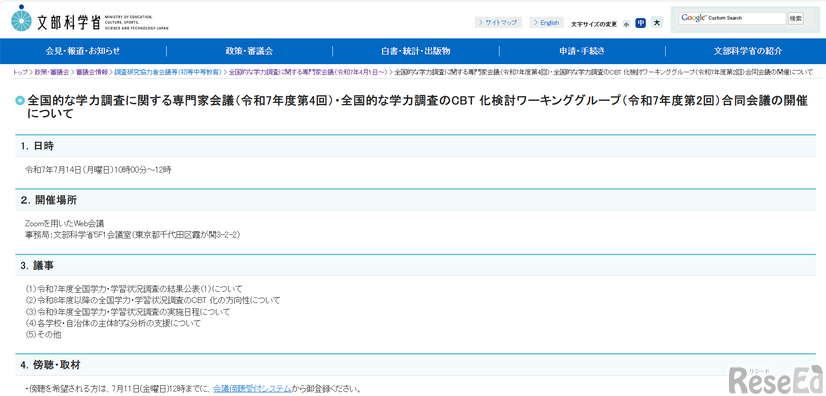826x396 pixels.
Task: Click agenda item (5) その他
Action: [43, 335]
